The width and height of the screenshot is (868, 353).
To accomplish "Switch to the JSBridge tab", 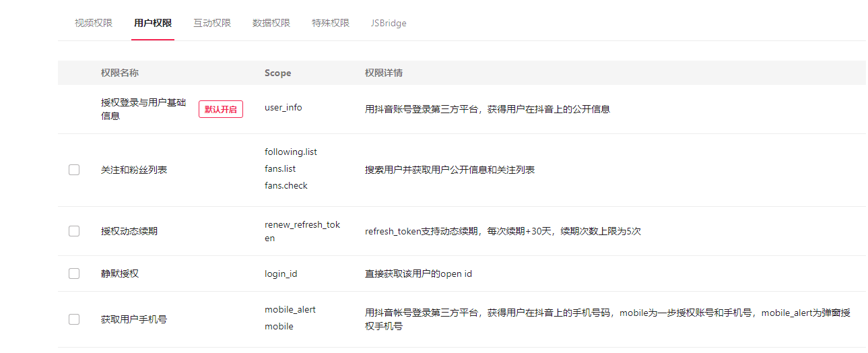I will pyautogui.click(x=389, y=23).
